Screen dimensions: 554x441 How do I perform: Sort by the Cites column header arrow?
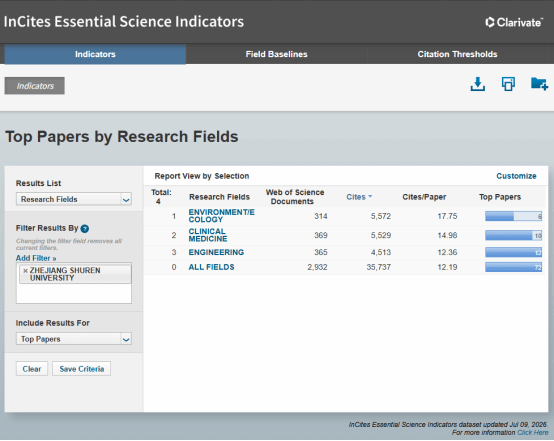pos(370,196)
